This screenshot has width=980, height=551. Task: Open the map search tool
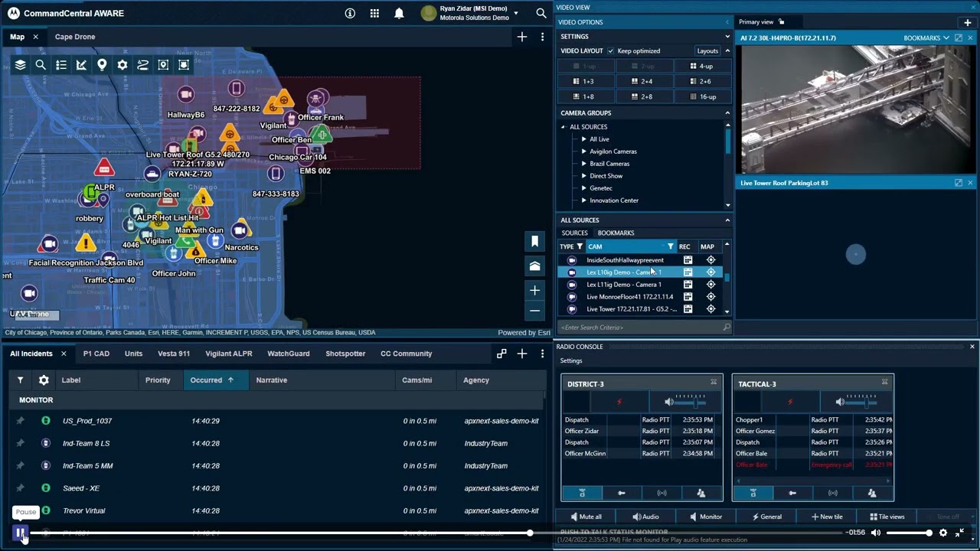pos(41,65)
